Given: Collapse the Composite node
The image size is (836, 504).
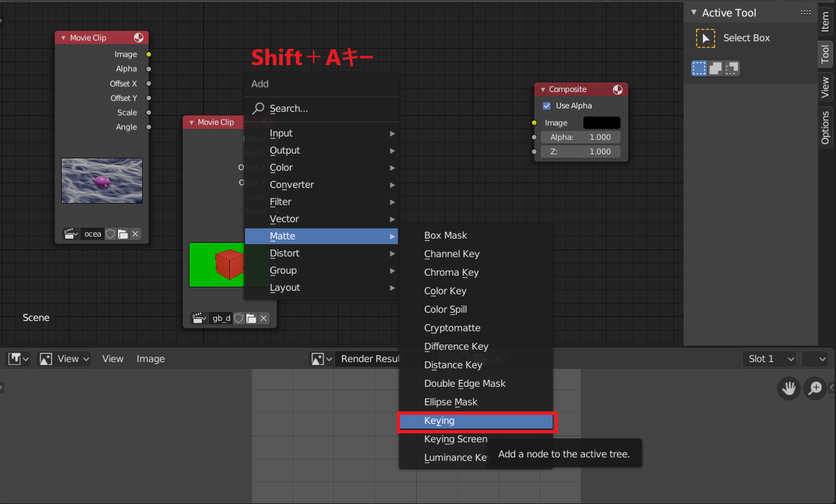Looking at the screenshot, I should [x=543, y=89].
